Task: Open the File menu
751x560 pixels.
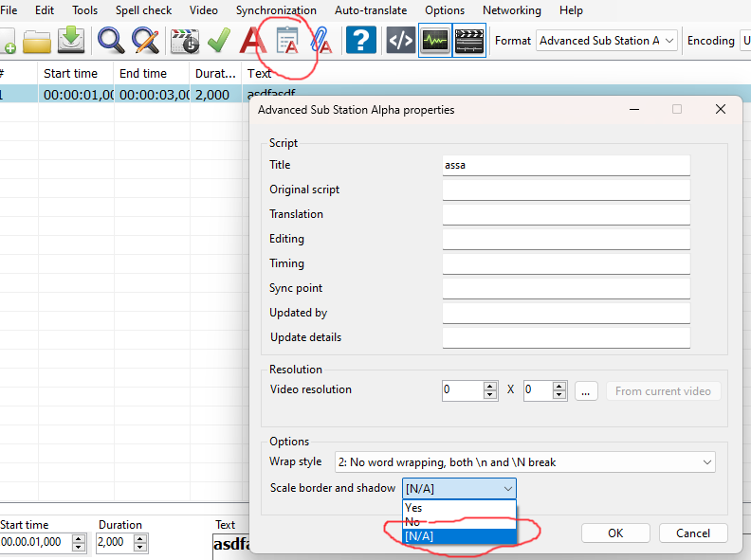Action: pos(9,10)
